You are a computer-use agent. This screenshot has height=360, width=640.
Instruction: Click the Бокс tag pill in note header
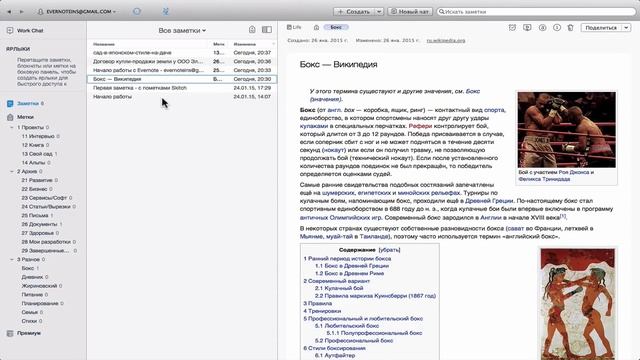[336, 27]
